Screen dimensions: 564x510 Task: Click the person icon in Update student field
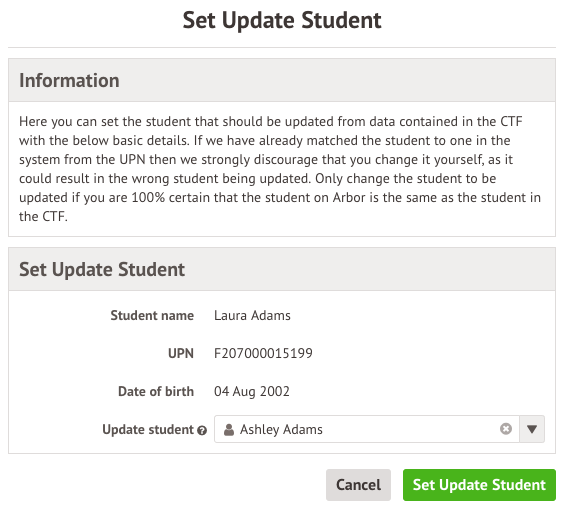228,429
